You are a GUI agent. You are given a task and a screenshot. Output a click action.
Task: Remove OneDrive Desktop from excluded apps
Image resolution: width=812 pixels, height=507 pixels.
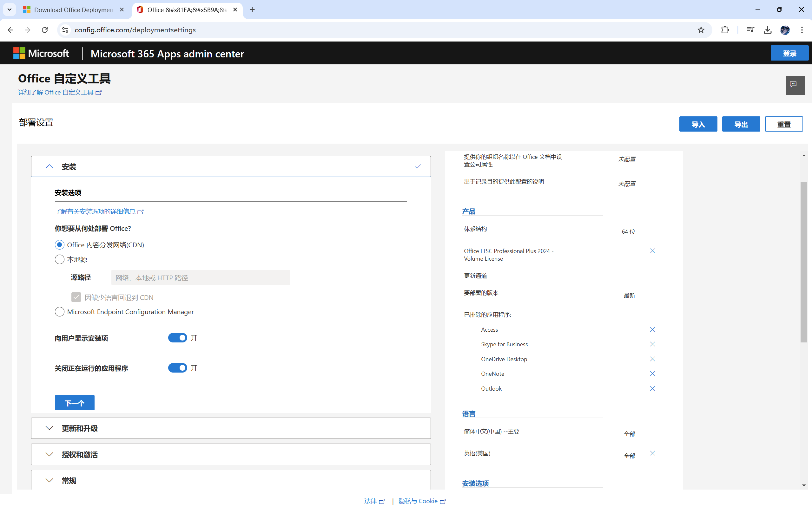652,359
